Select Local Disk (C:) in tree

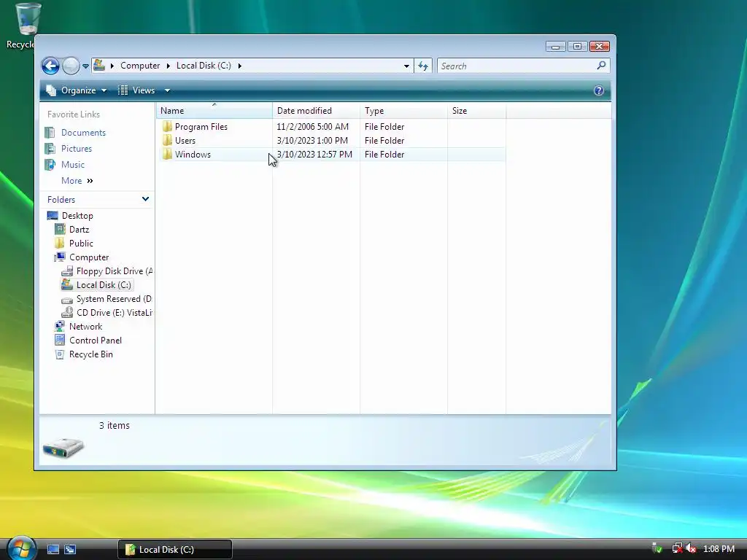click(104, 285)
